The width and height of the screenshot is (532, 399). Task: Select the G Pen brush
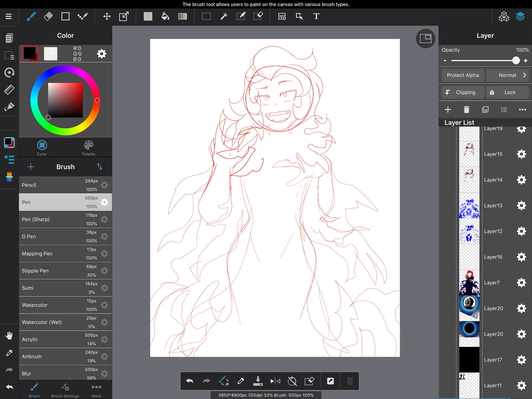point(65,237)
